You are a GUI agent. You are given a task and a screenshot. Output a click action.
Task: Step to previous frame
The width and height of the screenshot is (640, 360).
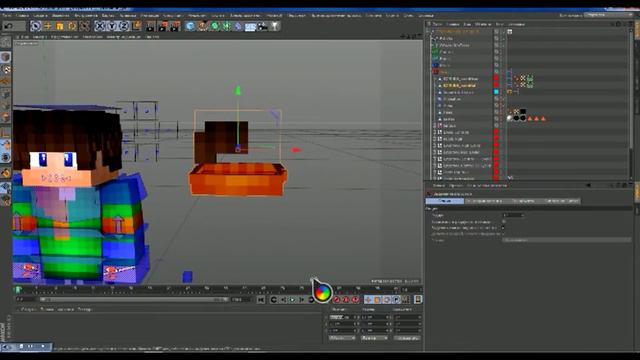click(283, 300)
